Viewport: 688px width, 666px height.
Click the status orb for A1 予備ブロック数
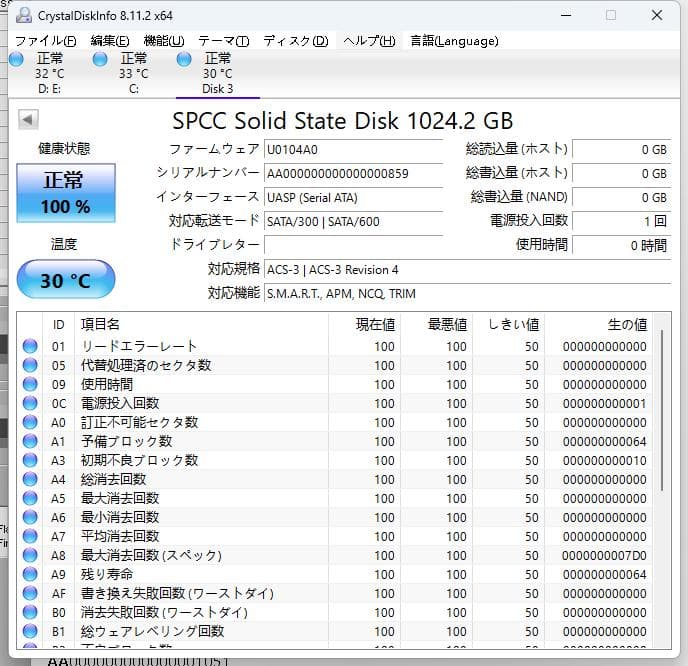point(30,441)
